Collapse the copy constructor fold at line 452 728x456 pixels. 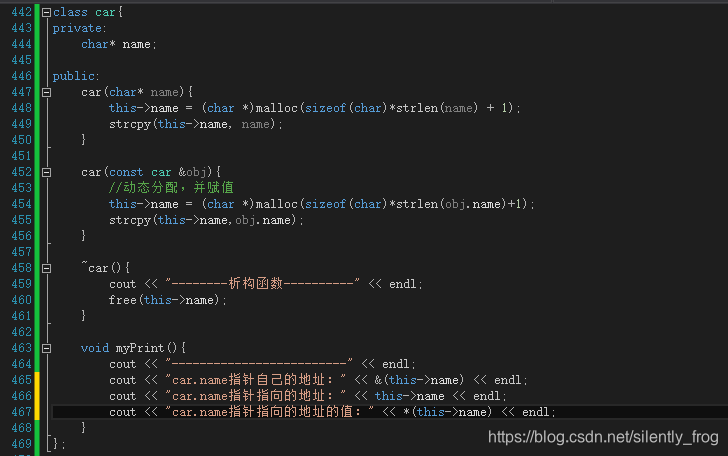tap(46, 172)
